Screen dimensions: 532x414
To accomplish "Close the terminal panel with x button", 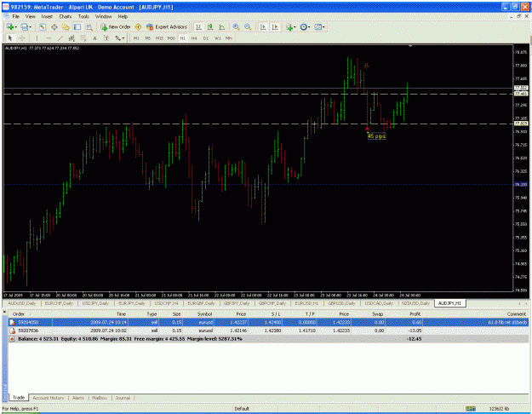I will pyautogui.click(x=4, y=312).
